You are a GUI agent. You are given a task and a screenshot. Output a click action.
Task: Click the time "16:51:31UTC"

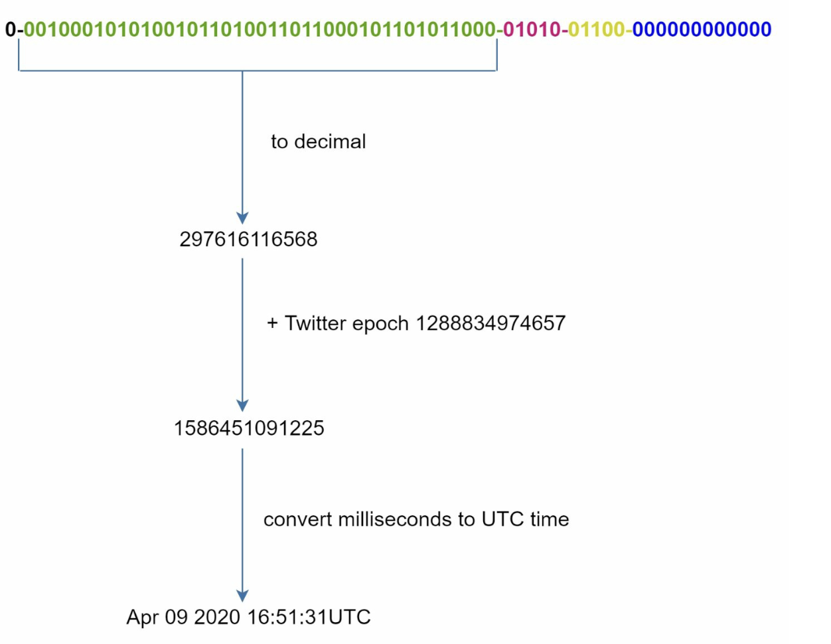pyautogui.click(x=309, y=617)
